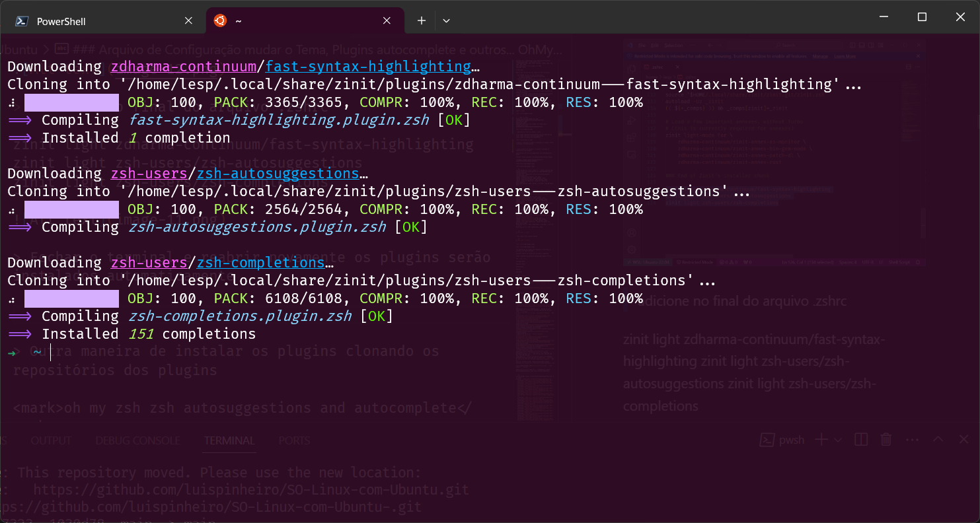Viewport: 980px width, 523px height.
Task: Open the fast-syntax-highlighting link
Action: coord(369,67)
